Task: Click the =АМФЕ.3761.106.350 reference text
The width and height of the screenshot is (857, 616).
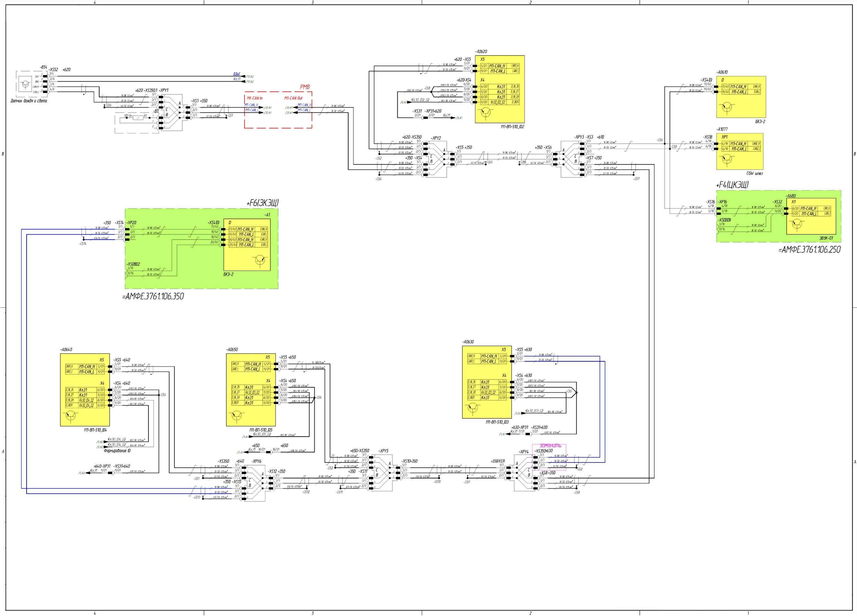Action: 153,296
